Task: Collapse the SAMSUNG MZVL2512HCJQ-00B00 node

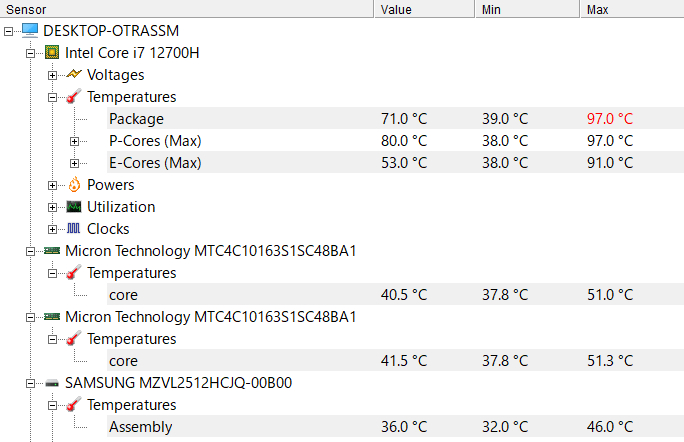Action: 30,384
